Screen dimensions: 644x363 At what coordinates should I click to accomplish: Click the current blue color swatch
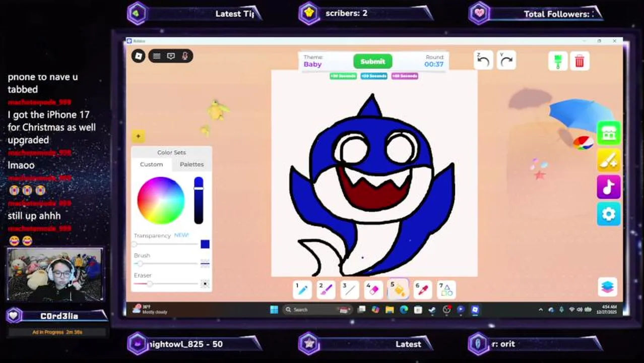click(205, 244)
